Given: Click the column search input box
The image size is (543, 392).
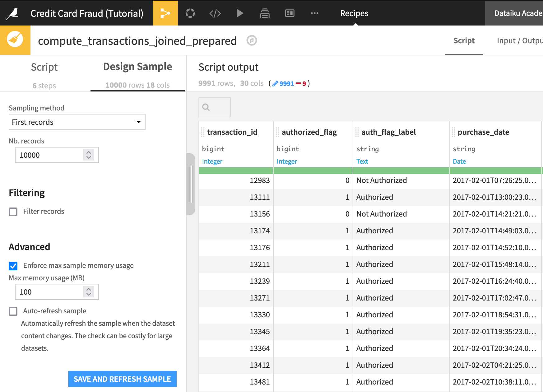Looking at the screenshot, I should (215, 107).
